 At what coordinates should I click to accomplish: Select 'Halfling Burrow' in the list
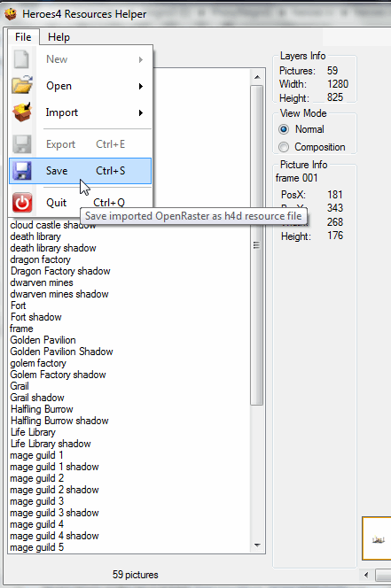(x=42, y=409)
